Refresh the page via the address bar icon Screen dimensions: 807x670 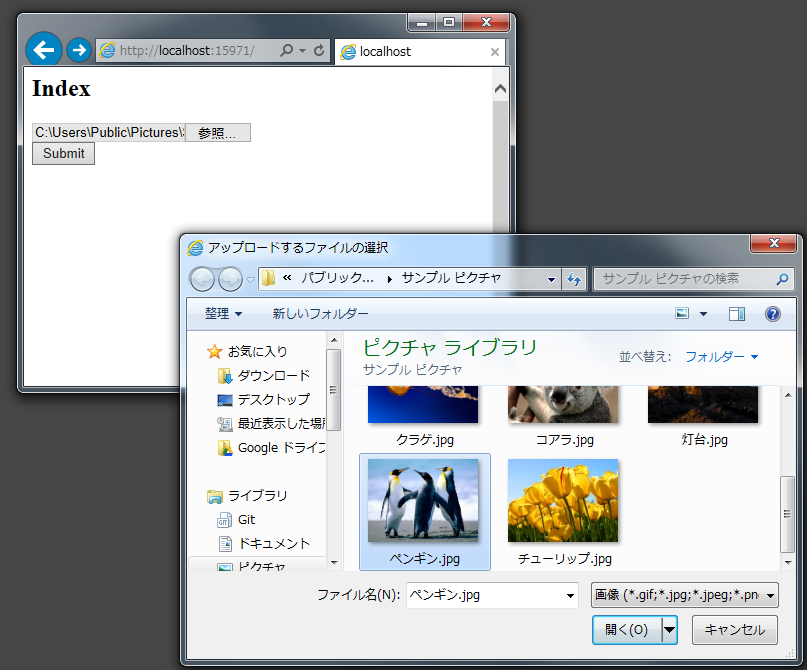[318, 51]
